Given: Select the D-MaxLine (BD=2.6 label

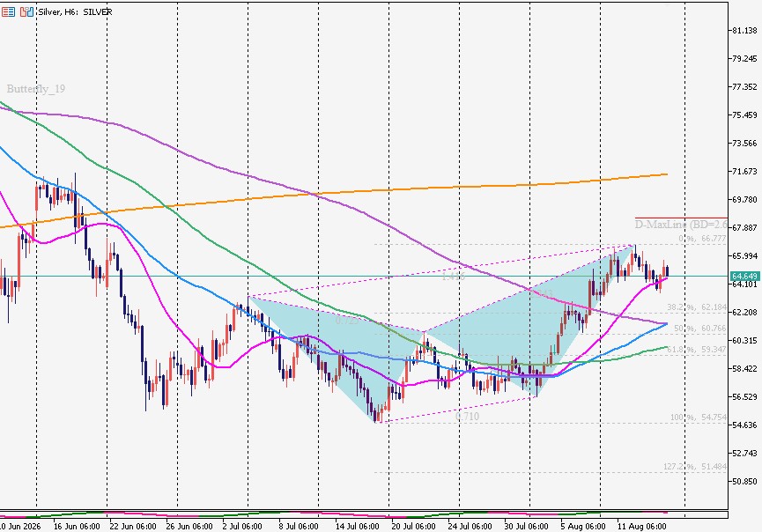Looking at the screenshot, I should (681, 225).
